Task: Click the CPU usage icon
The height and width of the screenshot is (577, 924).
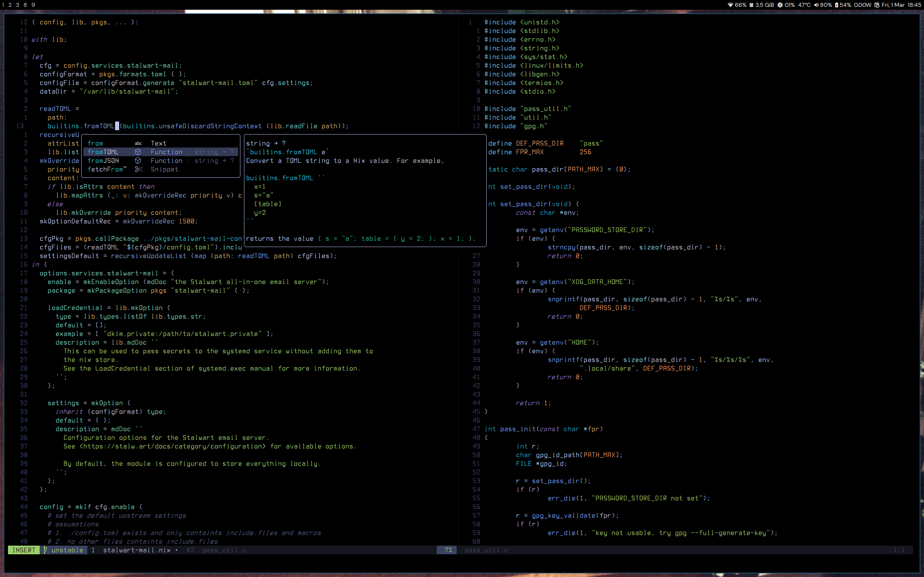Action: click(x=780, y=5)
